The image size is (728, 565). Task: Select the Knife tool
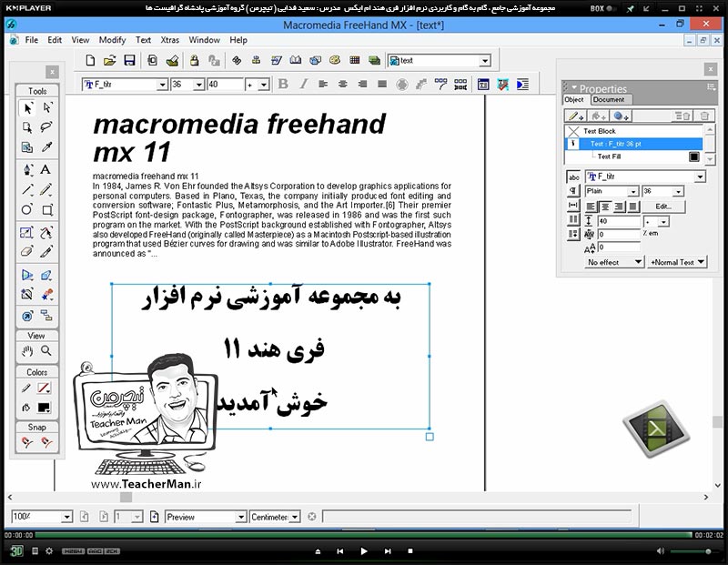click(x=46, y=252)
